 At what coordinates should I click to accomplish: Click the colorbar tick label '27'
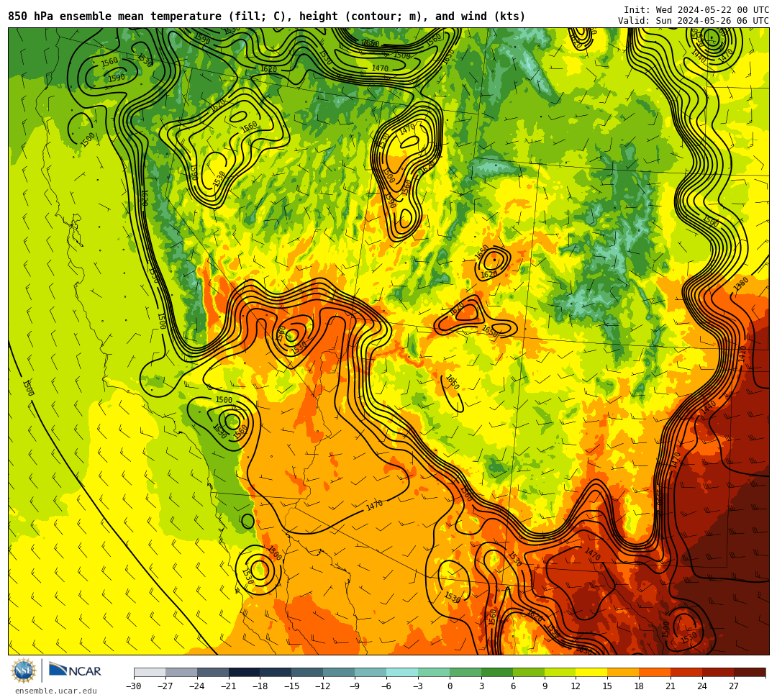click(x=734, y=686)
